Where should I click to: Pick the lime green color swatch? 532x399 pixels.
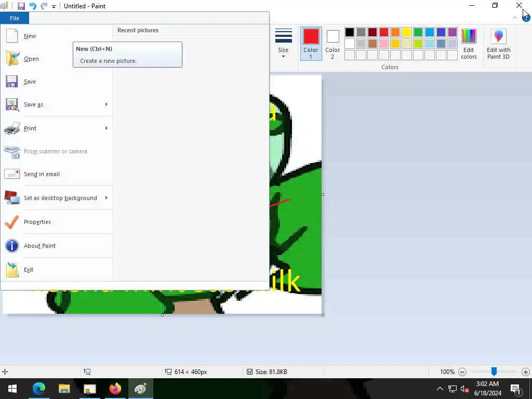click(418, 44)
